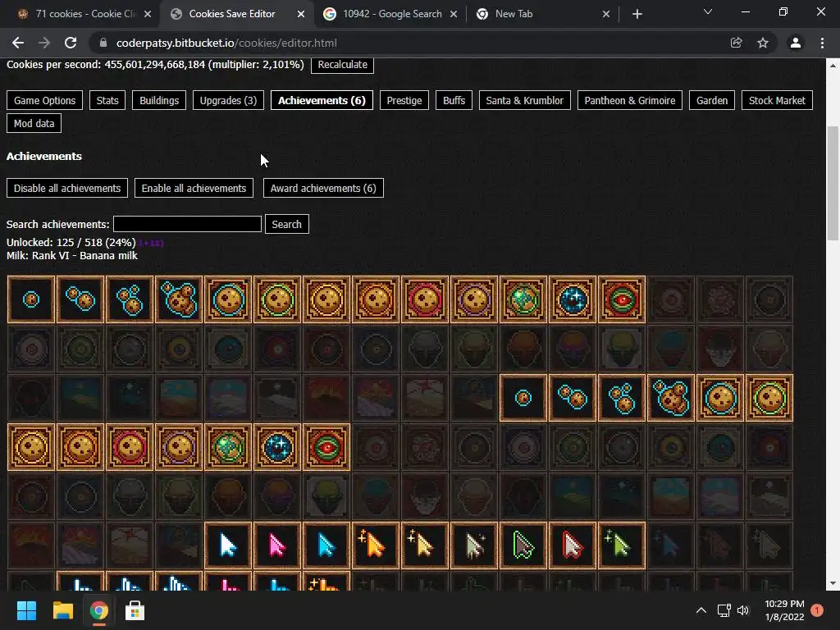Click the three-cookie achievement icon in the first row
840x630 pixels.
click(x=130, y=299)
